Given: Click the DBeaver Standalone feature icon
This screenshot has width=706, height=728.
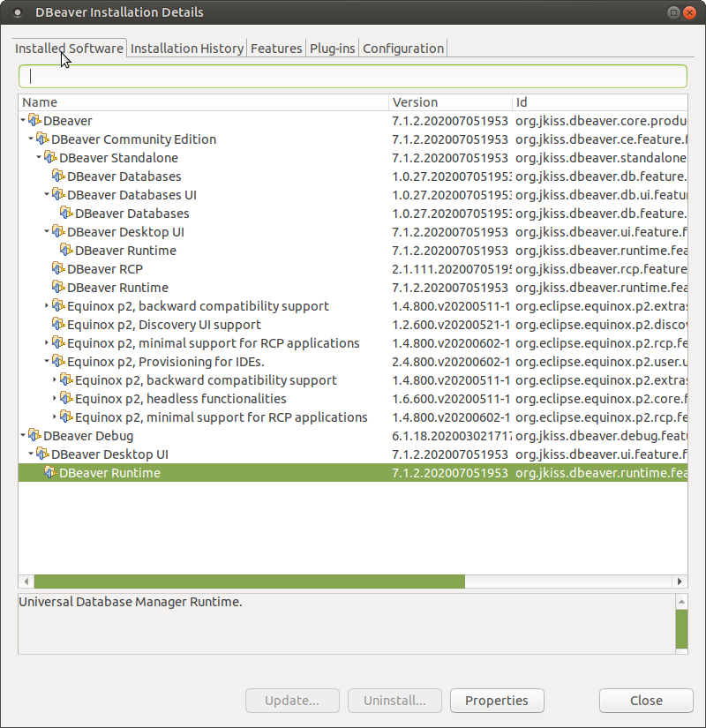Looking at the screenshot, I should click(51, 157).
